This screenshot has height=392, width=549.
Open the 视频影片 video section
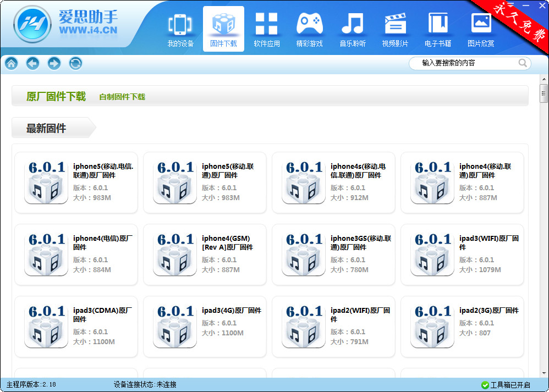click(396, 30)
